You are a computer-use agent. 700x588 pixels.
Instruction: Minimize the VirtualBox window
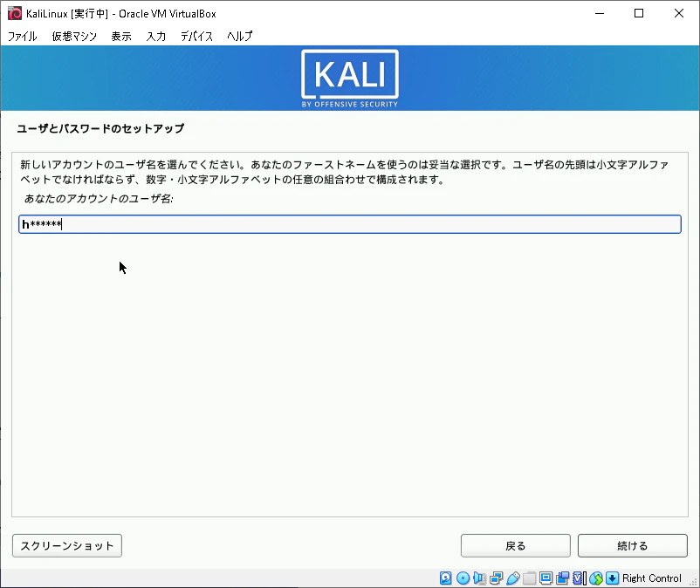coord(600,13)
